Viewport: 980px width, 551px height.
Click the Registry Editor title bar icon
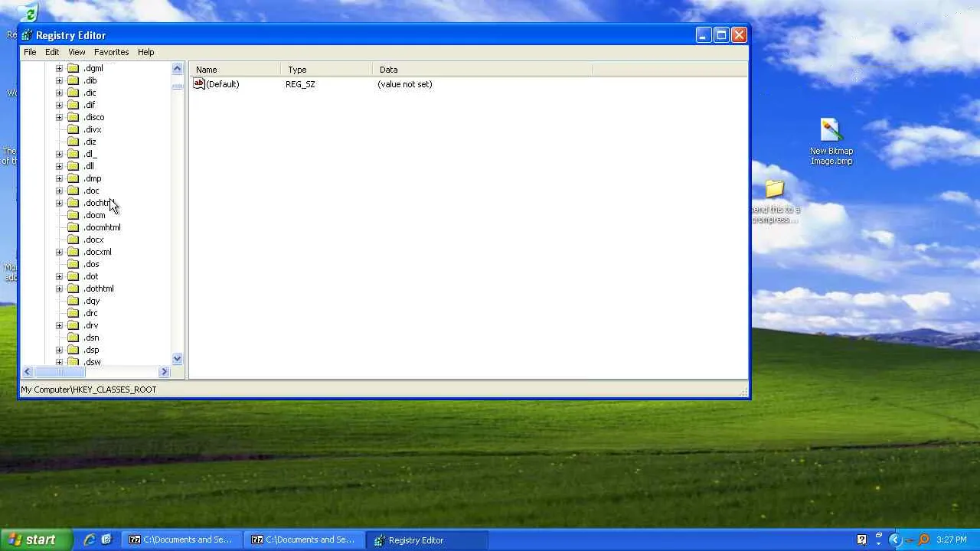27,35
